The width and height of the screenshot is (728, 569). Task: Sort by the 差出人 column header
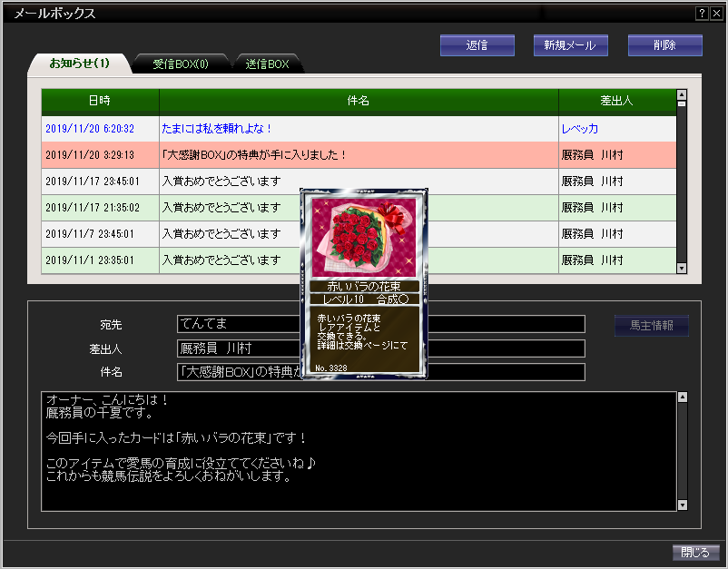point(617,101)
